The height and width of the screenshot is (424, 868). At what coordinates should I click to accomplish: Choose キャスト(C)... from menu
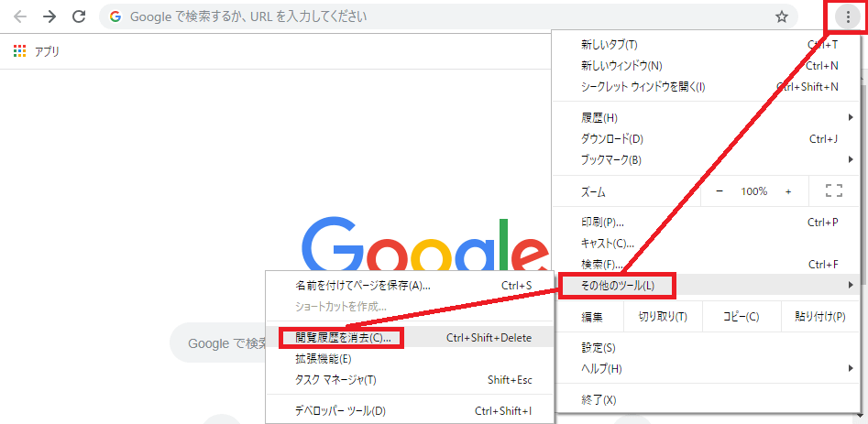click(x=705, y=244)
